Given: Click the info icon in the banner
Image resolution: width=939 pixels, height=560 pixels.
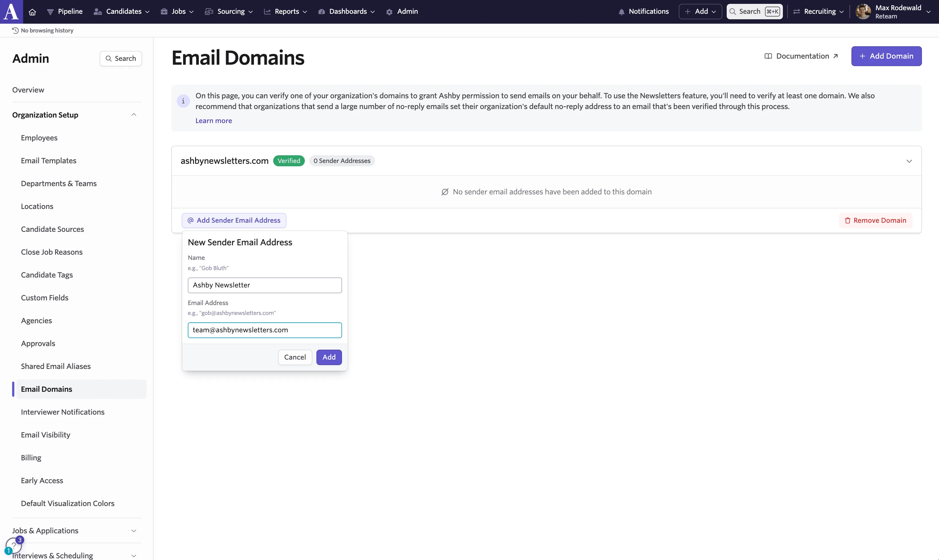Looking at the screenshot, I should pyautogui.click(x=183, y=101).
